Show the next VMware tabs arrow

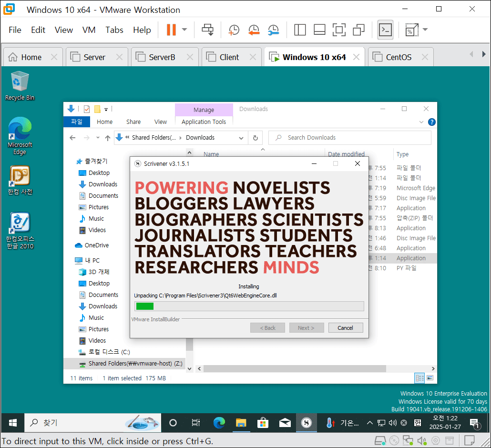pos(484,54)
